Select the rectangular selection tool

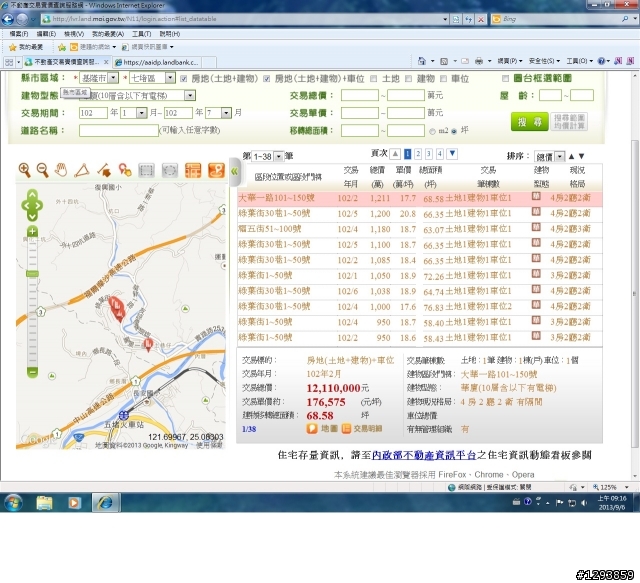146,170
